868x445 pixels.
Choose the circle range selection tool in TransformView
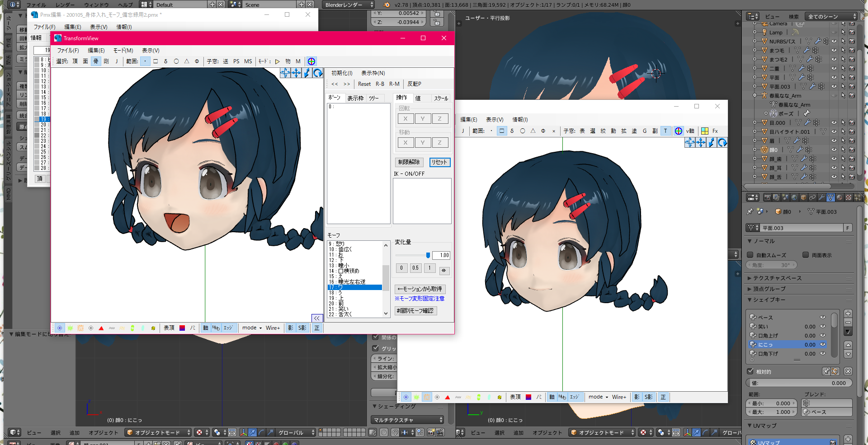(x=176, y=61)
